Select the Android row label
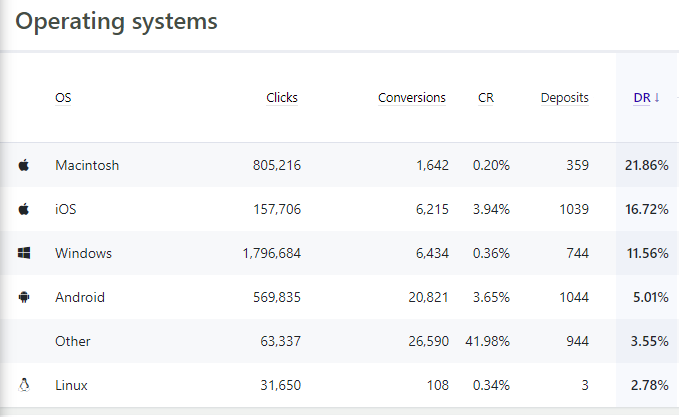The image size is (679, 417). (80, 297)
